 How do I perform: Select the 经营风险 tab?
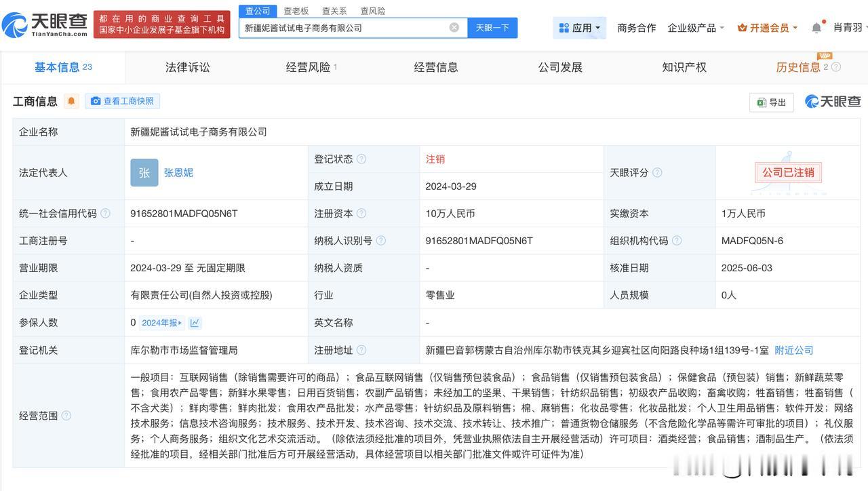coord(311,67)
